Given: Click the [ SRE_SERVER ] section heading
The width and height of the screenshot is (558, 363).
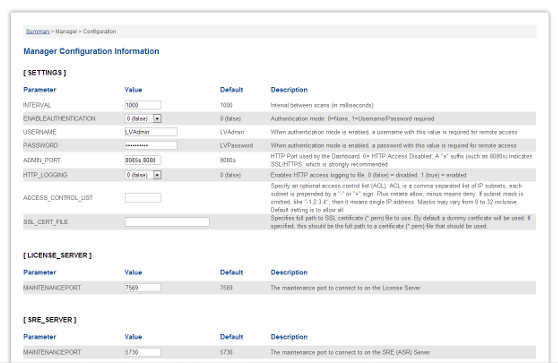Looking at the screenshot, I should tap(50, 320).
